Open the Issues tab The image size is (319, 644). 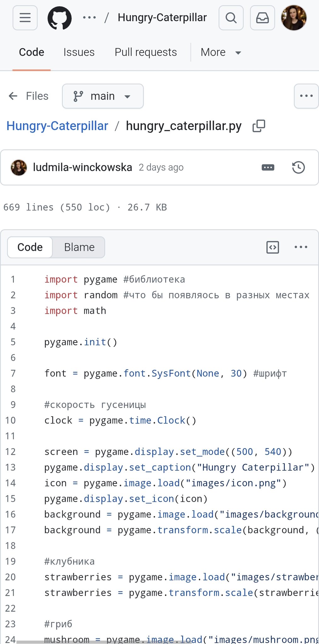click(79, 52)
